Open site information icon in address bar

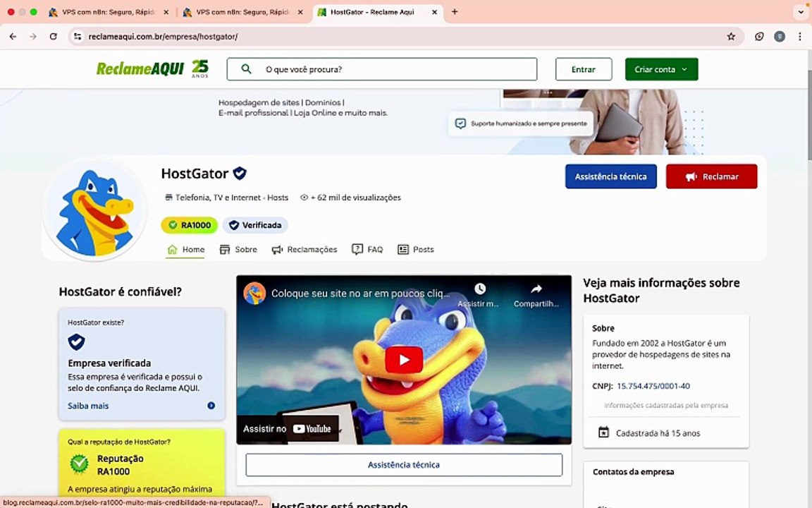[x=78, y=36]
